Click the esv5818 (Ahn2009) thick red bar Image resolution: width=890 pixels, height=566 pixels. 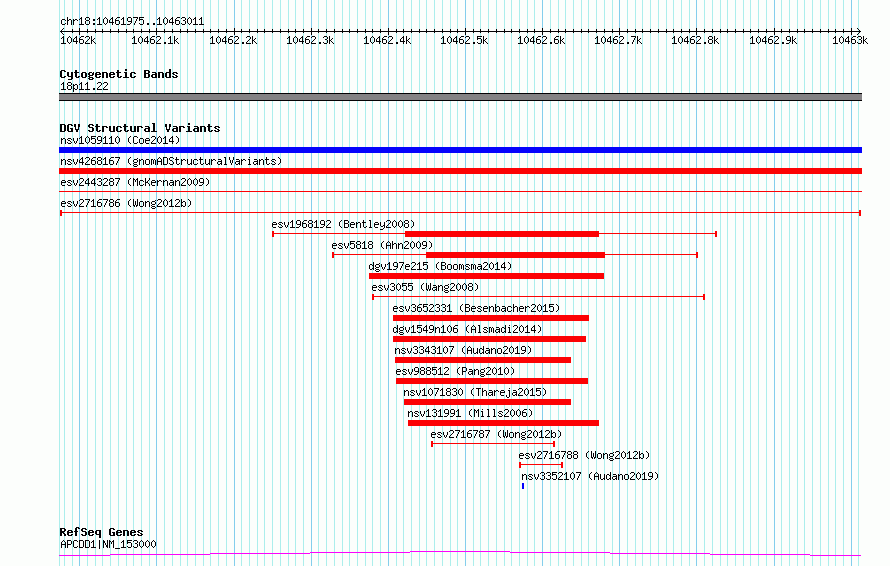pos(515,255)
